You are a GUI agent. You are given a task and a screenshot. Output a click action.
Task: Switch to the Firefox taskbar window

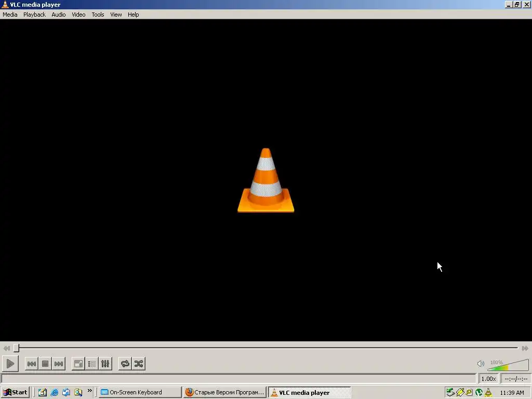pos(224,393)
